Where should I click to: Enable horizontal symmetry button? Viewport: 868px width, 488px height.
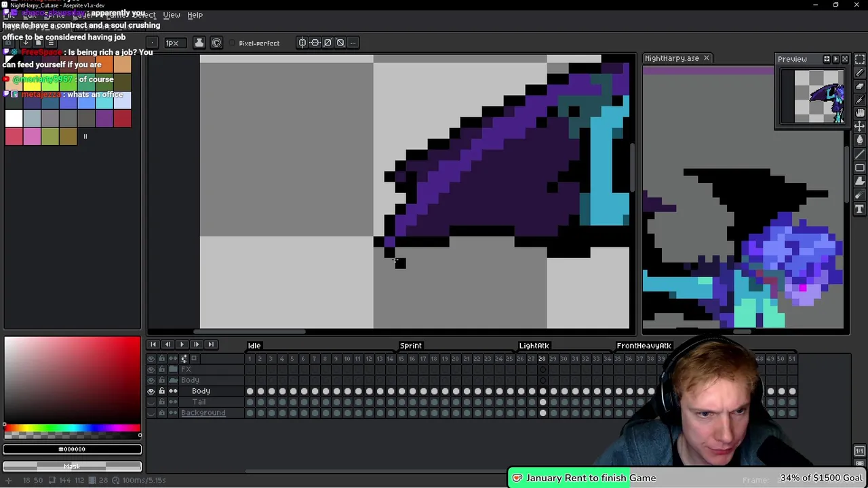(x=302, y=43)
